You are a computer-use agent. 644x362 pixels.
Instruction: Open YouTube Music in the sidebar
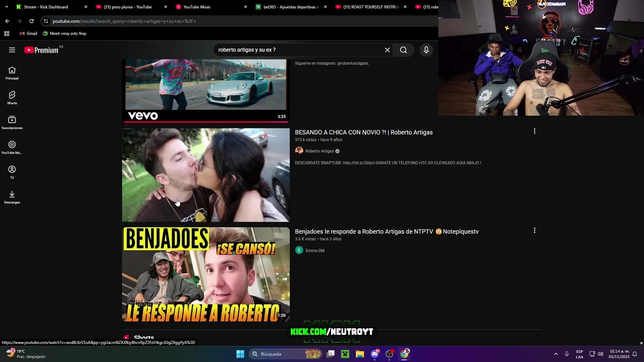pos(12,148)
